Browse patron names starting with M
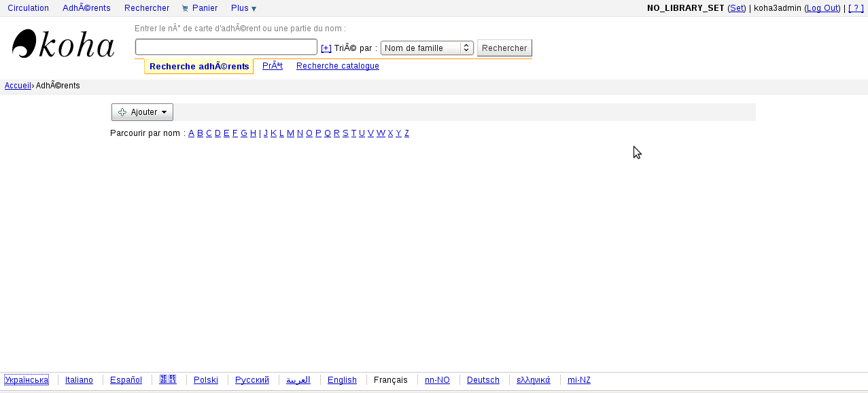This screenshot has width=868, height=393. (x=290, y=133)
